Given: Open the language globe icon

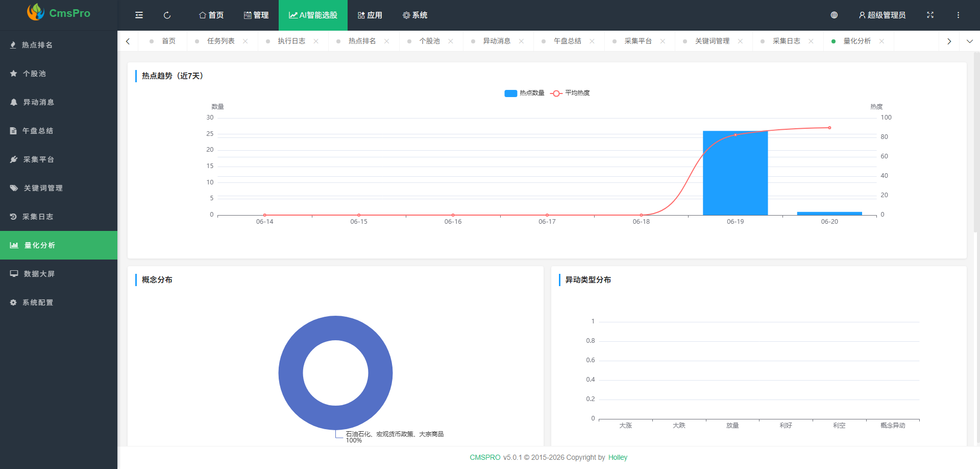Looking at the screenshot, I should (834, 15).
